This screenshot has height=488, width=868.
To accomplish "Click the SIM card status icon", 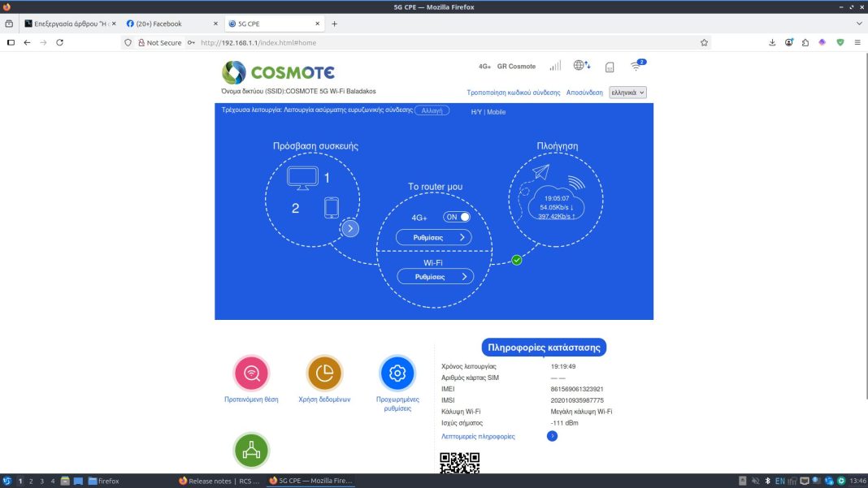I will (x=610, y=67).
